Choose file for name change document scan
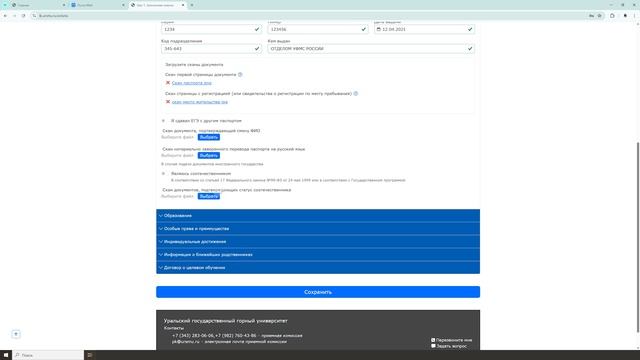 coord(209,137)
